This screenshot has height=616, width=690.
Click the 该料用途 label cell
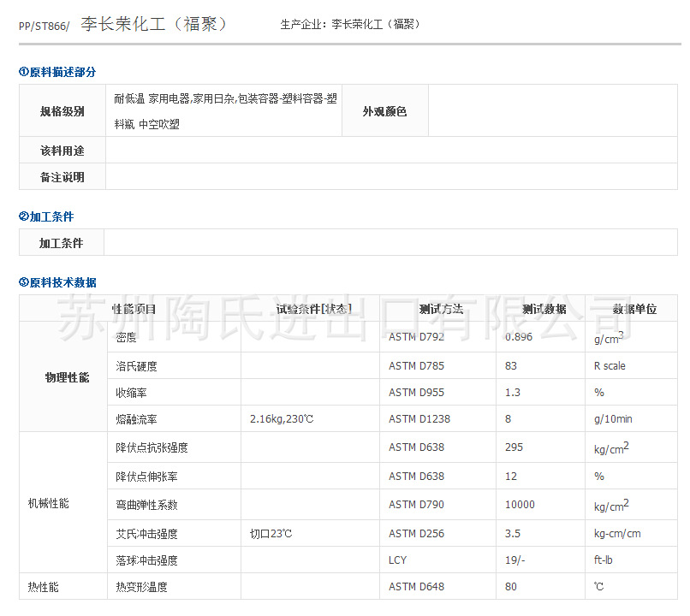62,151
